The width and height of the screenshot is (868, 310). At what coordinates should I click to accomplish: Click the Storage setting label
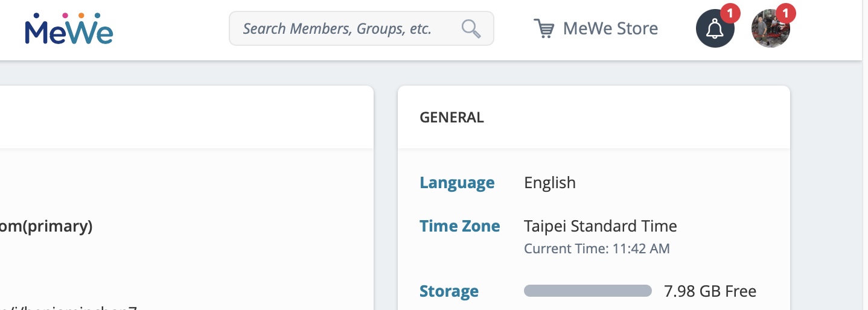tap(449, 291)
